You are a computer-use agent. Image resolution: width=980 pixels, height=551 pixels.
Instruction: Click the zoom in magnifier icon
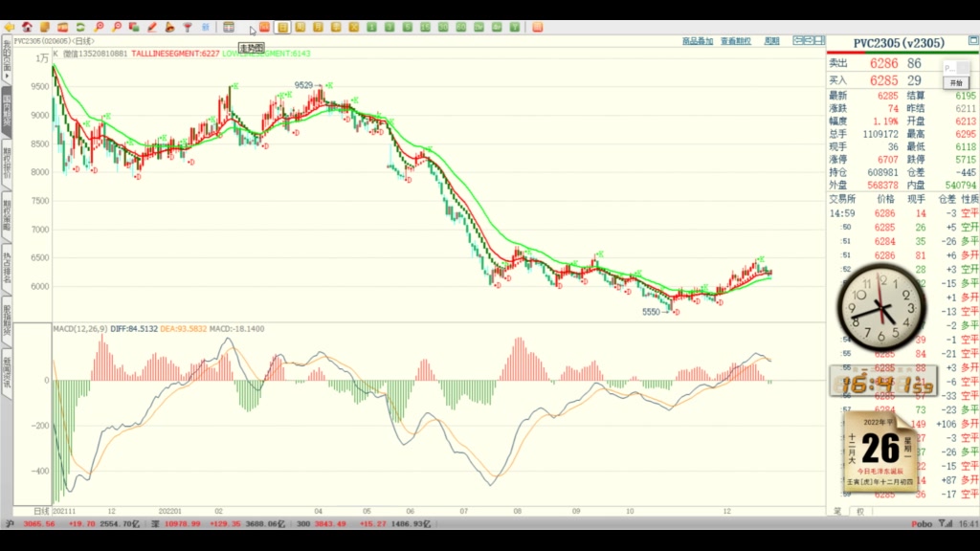[x=99, y=28]
